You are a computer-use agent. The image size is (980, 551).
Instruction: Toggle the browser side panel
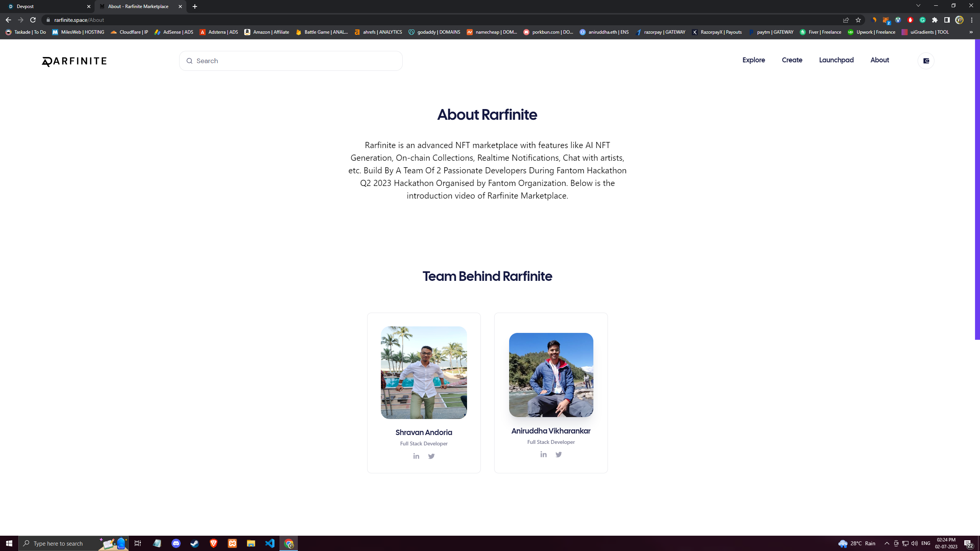click(x=947, y=20)
